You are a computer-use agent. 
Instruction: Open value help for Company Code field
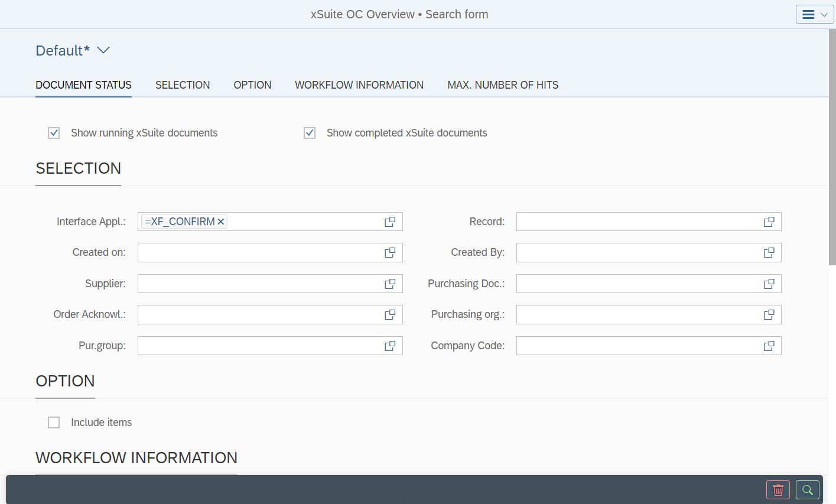point(769,346)
